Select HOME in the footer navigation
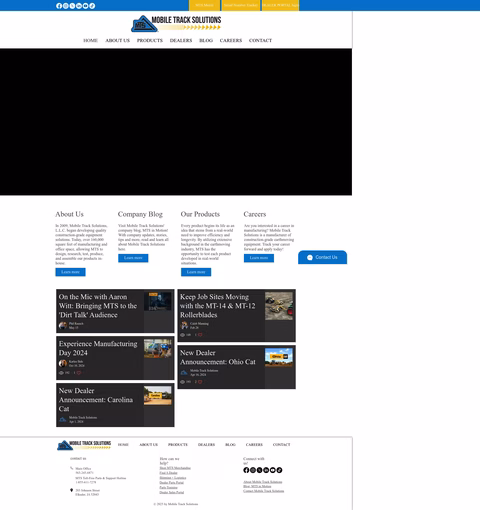This screenshot has height=510, width=480. tap(123, 445)
